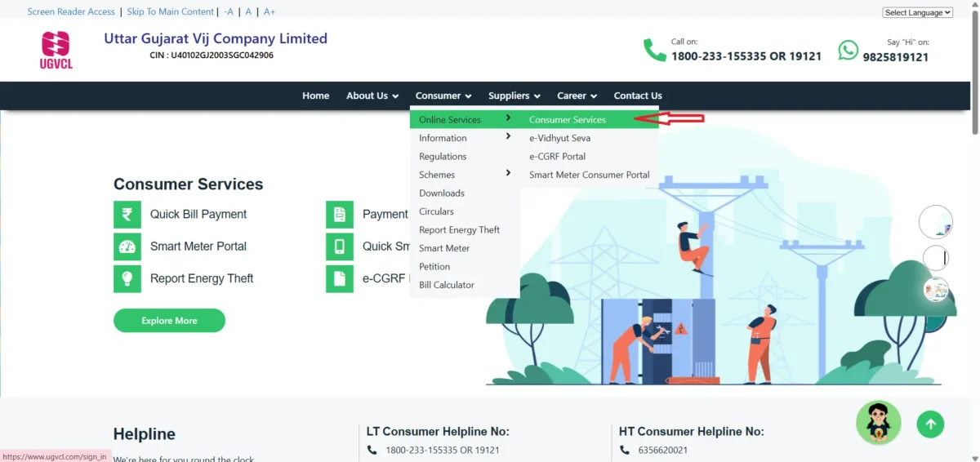
Task: Expand the Online Services submenu arrow
Action: 509,118
